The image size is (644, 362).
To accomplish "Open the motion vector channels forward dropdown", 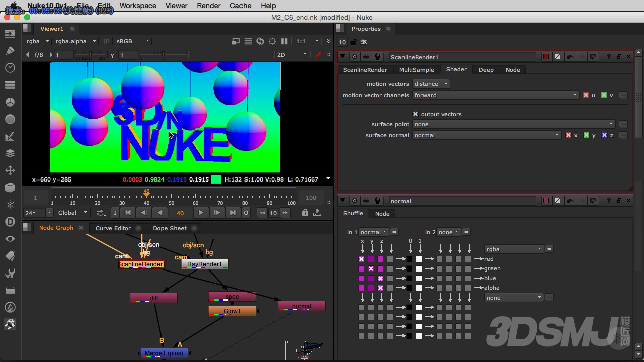I will coord(496,95).
